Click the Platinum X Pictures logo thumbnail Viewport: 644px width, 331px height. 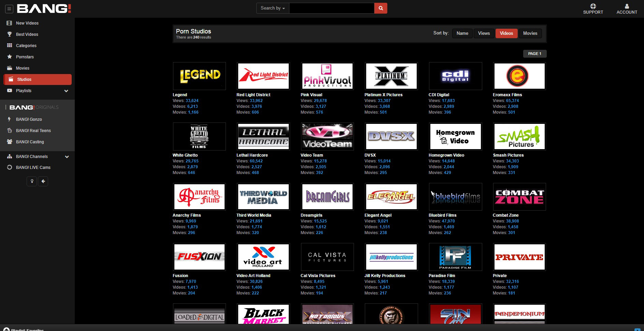tap(391, 76)
